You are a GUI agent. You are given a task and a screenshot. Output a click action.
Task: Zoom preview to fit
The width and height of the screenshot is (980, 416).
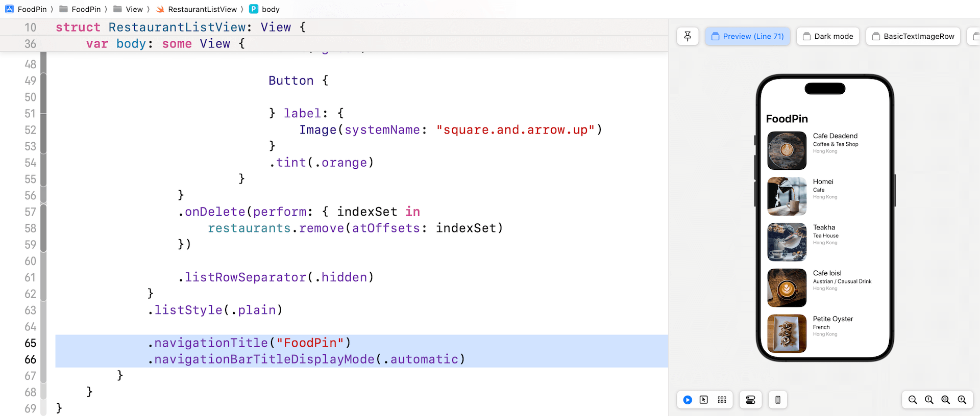(x=945, y=400)
